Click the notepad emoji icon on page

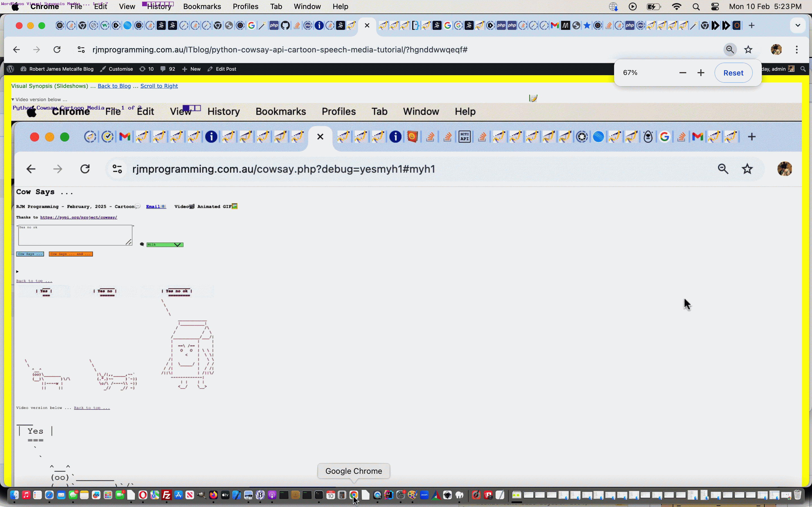[x=533, y=98]
